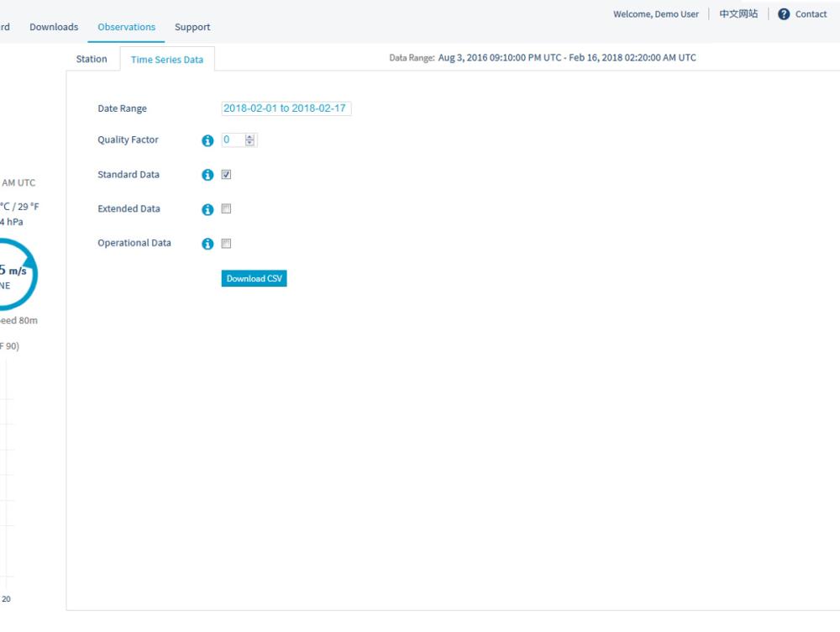Tick the Operational Data checkbox

point(226,244)
